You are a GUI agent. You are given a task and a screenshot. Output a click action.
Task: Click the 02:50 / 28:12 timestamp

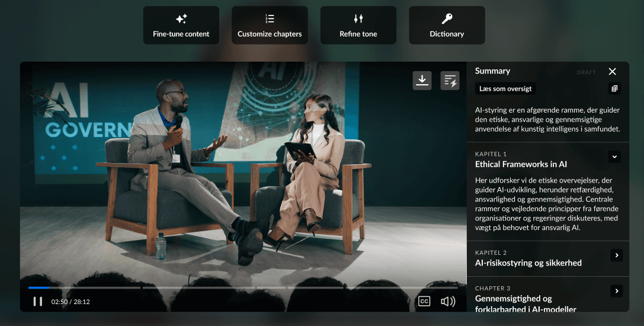point(71,302)
